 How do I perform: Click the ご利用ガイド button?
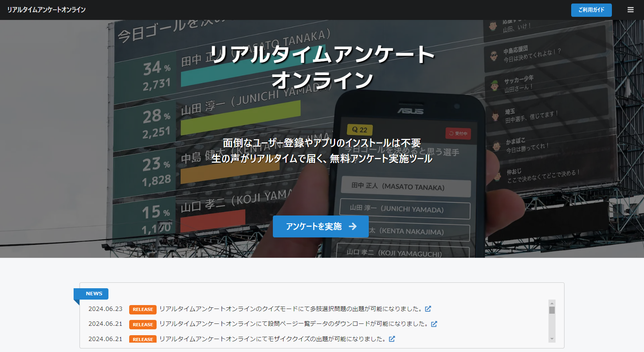(x=591, y=10)
